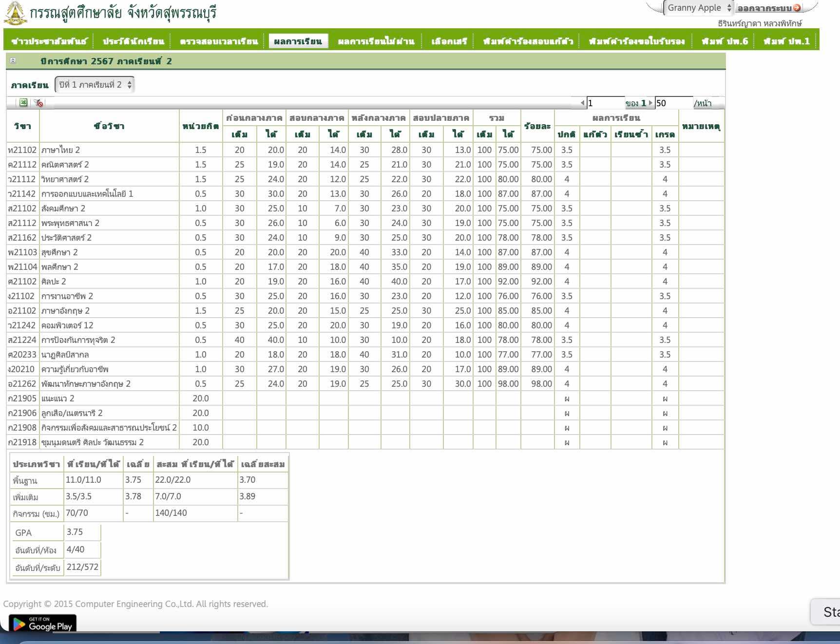
Task: Open ประวัตินักเรียน menu item
Action: point(134,41)
